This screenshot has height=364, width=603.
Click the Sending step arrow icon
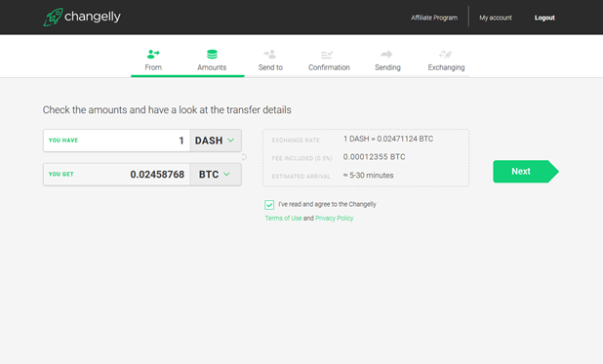[x=386, y=54]
